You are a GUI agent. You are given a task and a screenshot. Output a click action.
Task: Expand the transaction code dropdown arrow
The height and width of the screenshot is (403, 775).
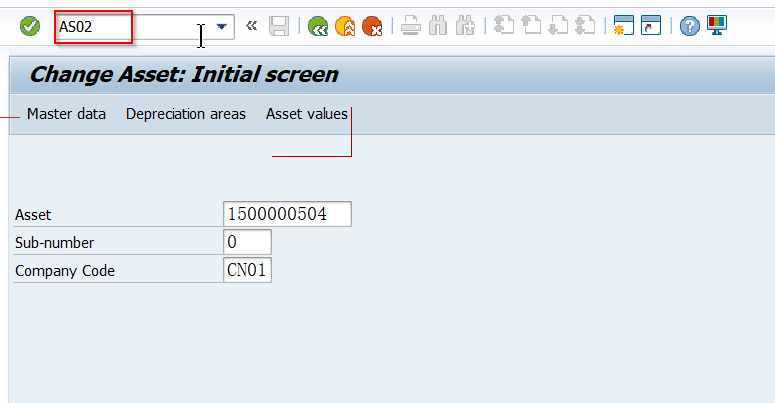click(222, 27)
